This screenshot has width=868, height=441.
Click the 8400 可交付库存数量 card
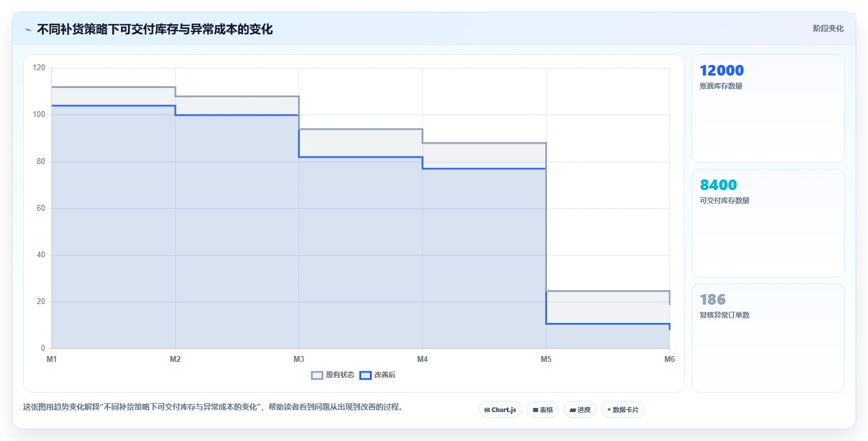(768, 223)
